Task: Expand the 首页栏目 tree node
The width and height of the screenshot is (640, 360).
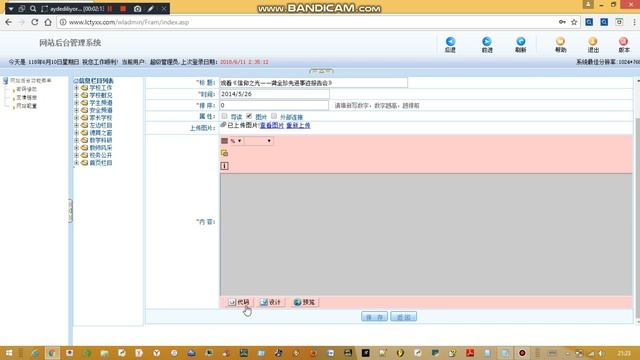Action: tap(76, 162)
